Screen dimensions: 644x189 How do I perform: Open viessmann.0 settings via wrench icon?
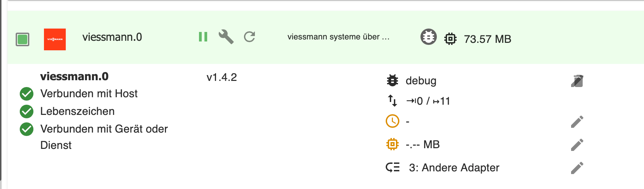(x=226, y=37)
